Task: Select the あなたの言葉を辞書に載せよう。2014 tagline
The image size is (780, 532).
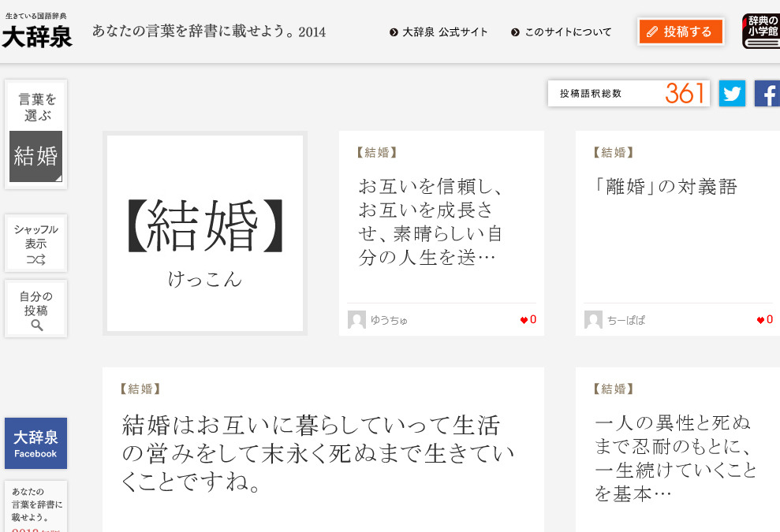Action: [209, 32]
